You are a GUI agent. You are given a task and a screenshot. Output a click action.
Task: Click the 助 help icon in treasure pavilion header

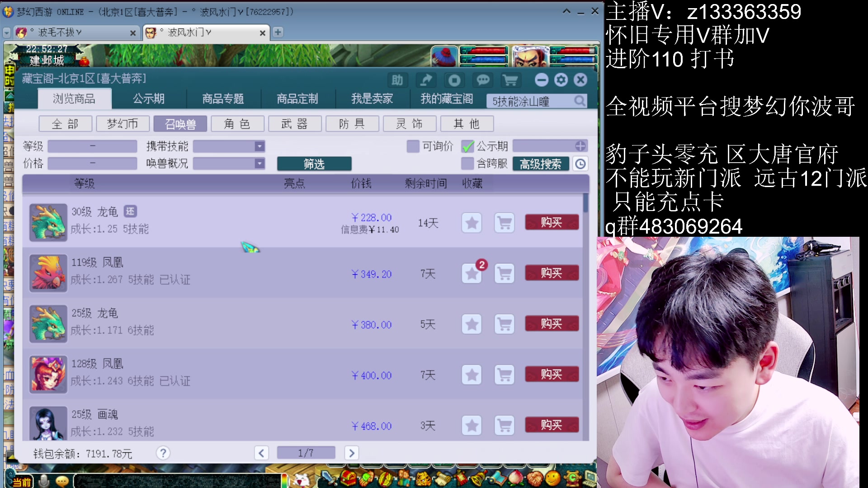[x=397, y=80]
